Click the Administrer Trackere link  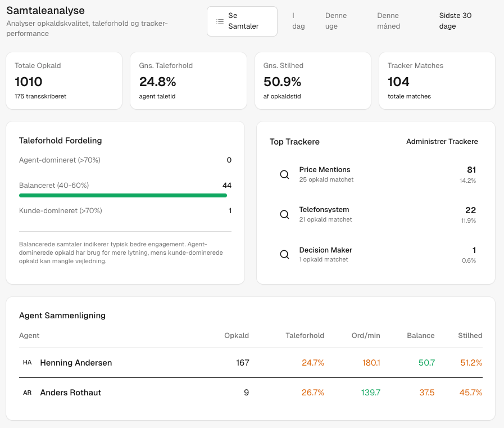pos(442,142)
